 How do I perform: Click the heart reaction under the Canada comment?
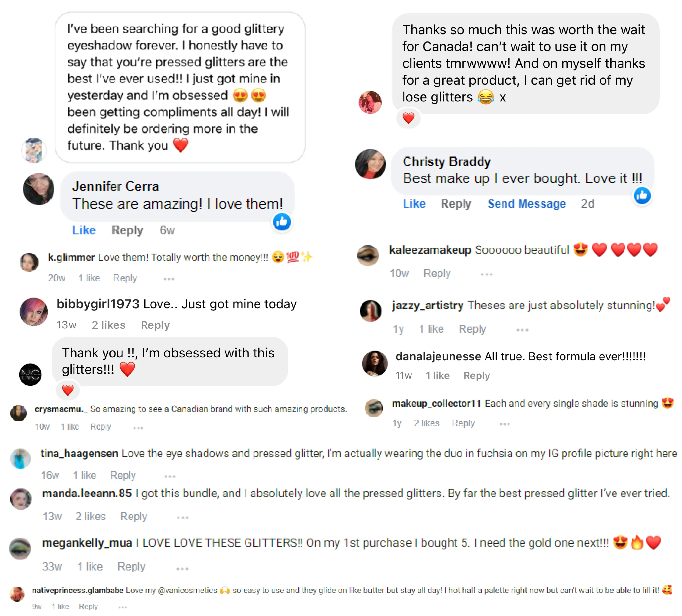(408, 118)
